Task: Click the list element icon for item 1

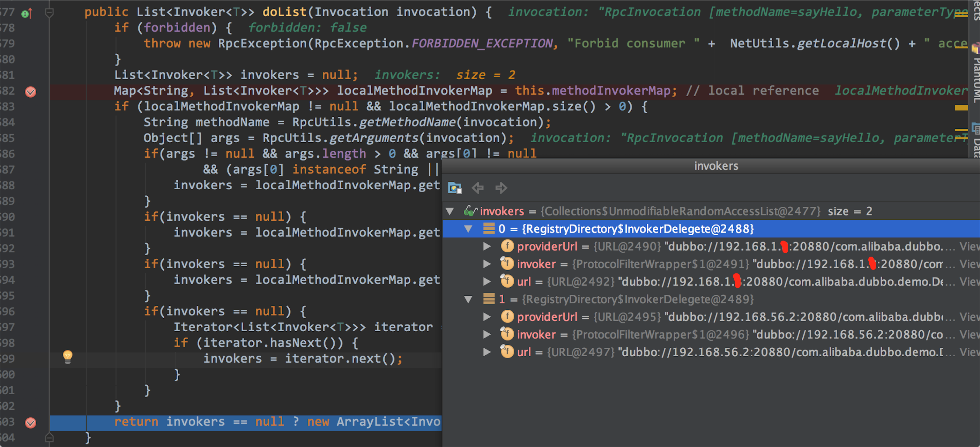Action: pyautogui.click(x=489, y=299)
